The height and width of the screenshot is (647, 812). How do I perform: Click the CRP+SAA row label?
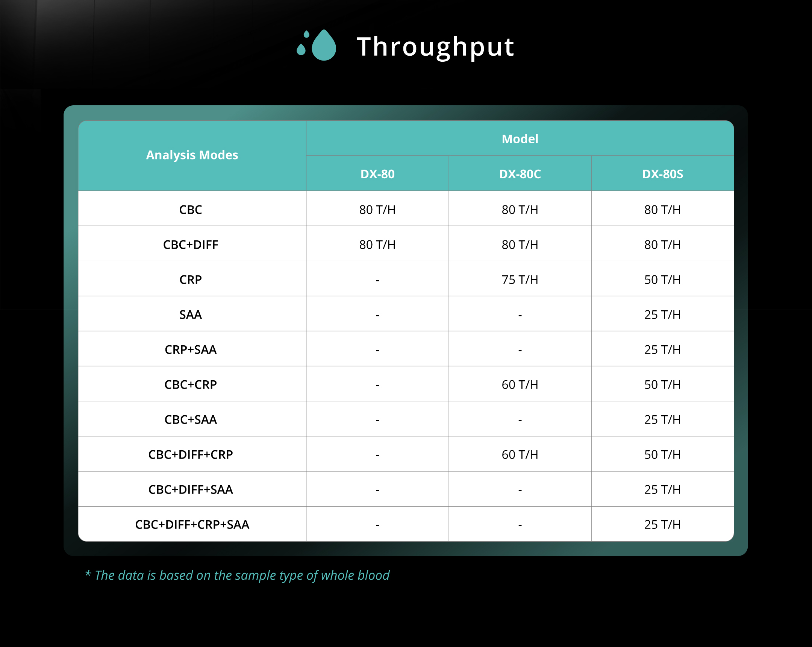(191, 350)
